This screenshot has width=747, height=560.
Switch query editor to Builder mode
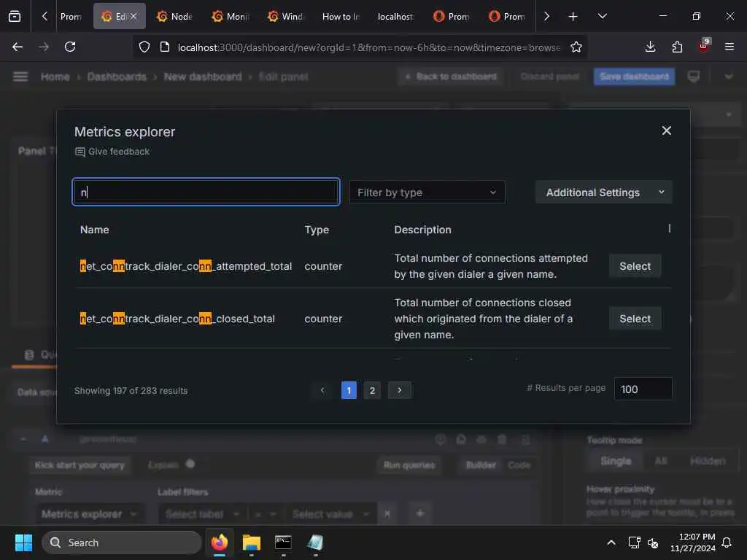click(481, 464)
